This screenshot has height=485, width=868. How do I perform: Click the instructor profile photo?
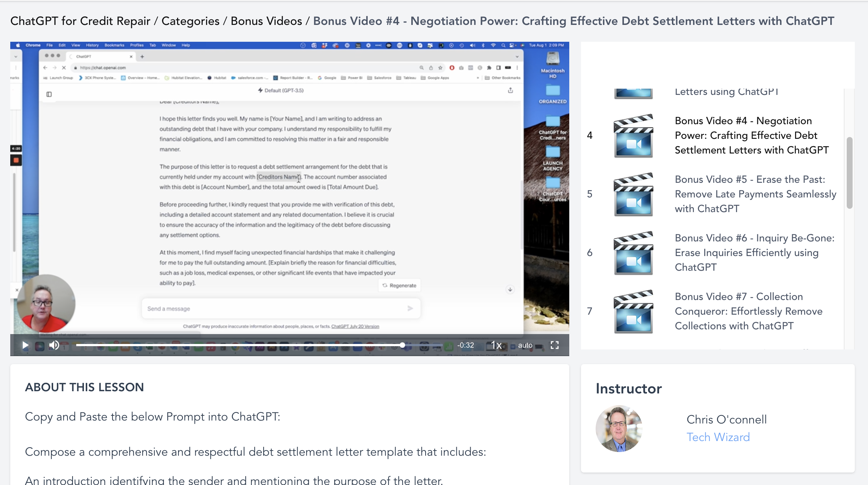pyautogui.click(x=619, y=429)
